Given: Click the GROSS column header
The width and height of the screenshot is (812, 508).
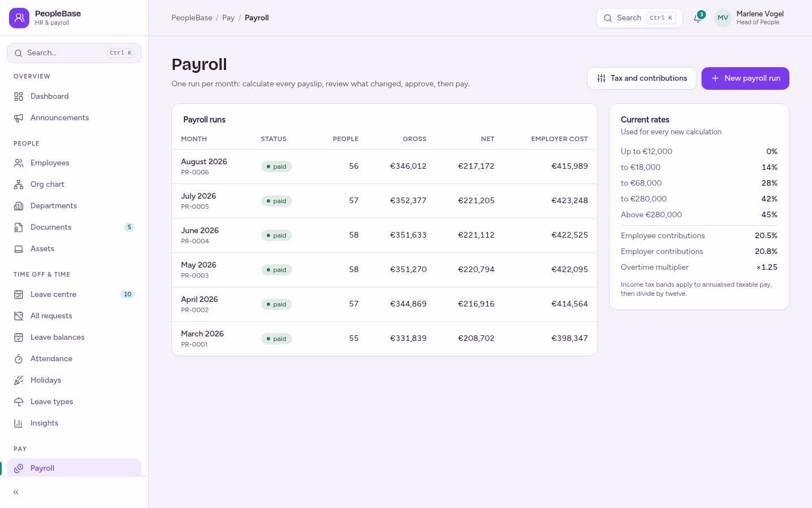Looking at the screenshot, I should (x=414, y=139).
